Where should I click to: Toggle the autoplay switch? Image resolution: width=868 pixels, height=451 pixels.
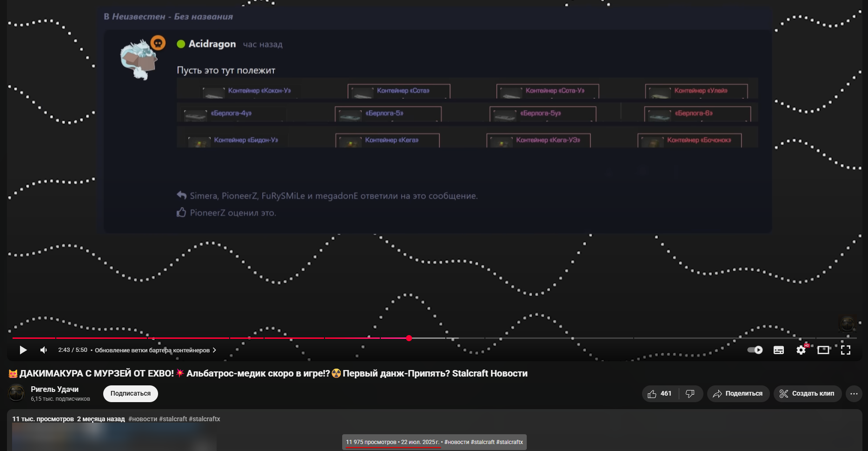(x=755, y=350)
